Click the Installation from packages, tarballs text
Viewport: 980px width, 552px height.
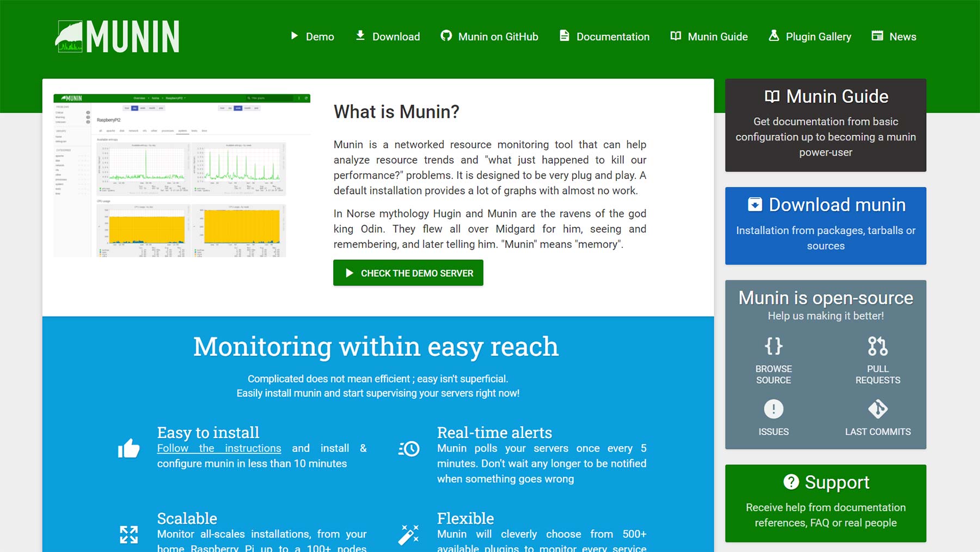point(826,238)
